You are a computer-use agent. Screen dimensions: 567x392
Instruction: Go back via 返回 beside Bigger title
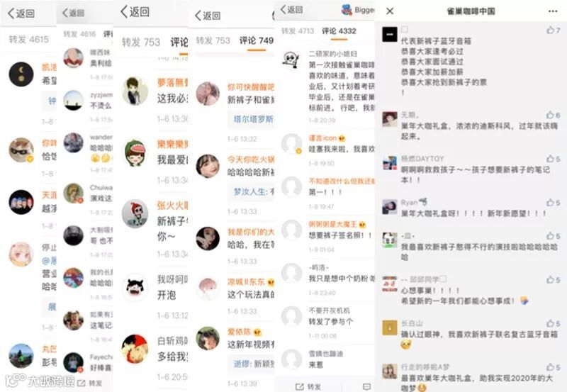point(291,10)
